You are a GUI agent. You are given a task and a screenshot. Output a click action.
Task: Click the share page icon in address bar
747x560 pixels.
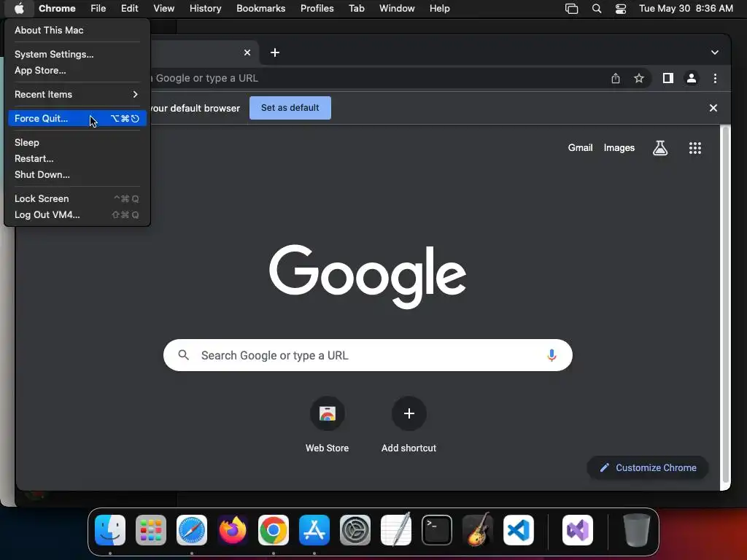[616, 78]
